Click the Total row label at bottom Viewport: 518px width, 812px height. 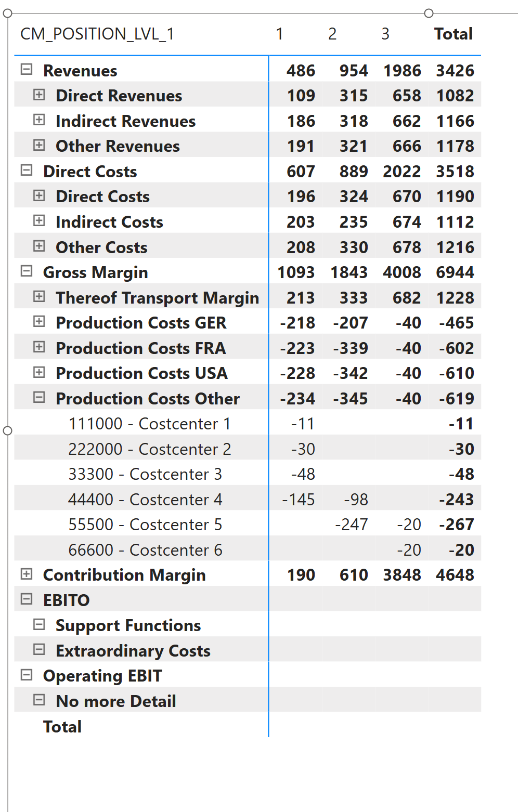(x=62, y=727)
